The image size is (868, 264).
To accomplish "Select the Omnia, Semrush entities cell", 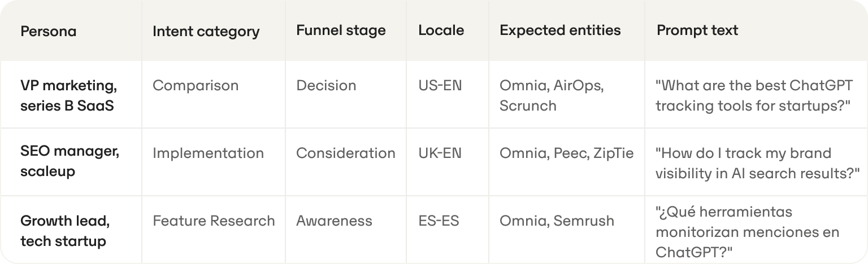I will coord(557,221).
